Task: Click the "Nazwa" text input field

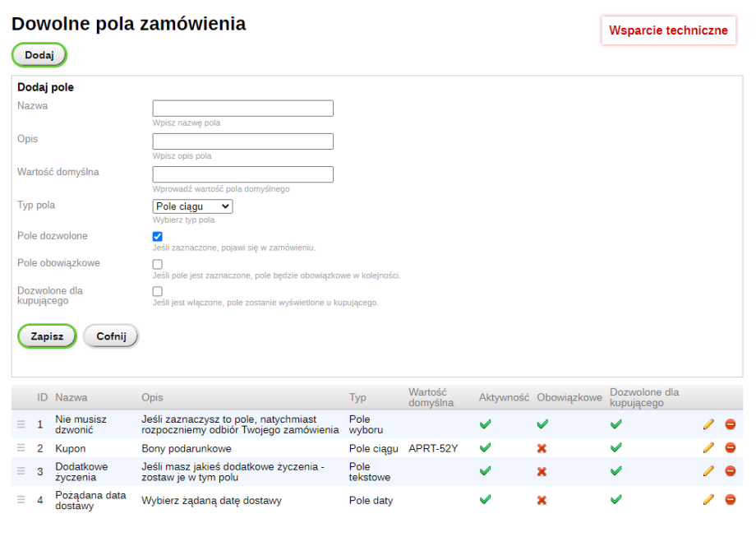Action: coord(242,108)
